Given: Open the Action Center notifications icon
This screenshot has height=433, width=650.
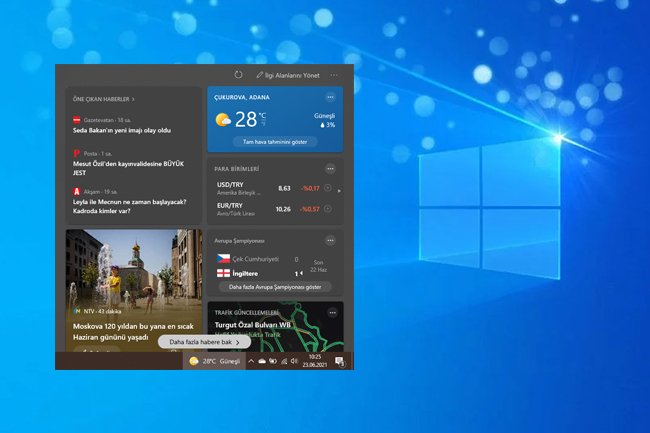Looking at the screenshot, I should pyautogui.click(x=340, y=361).
